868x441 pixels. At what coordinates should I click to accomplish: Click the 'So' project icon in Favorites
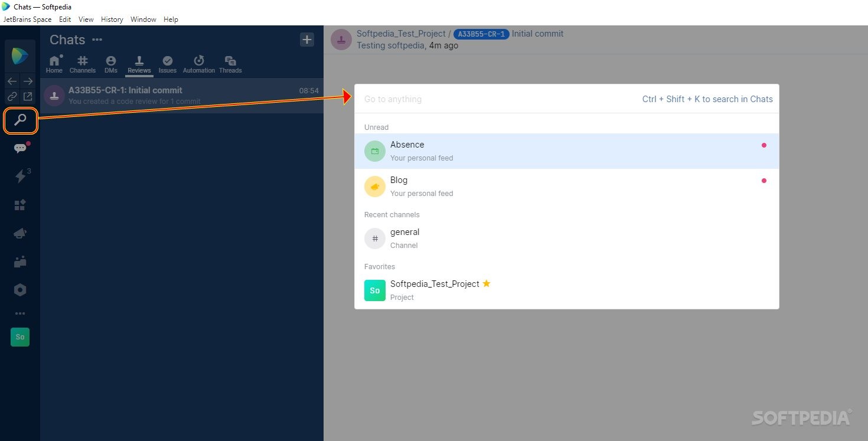click(375, 290)
